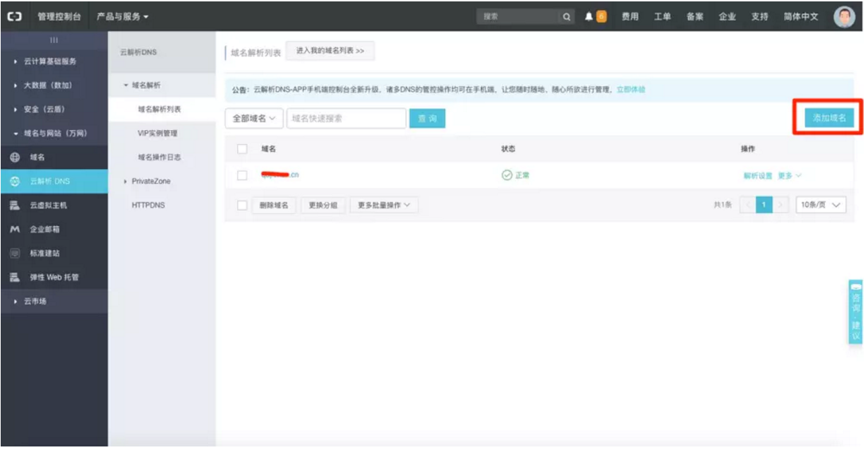Click the Aliyun logo icon in the top bar
Viewport: 868px width, 450px height.
(x=14, y=16)
